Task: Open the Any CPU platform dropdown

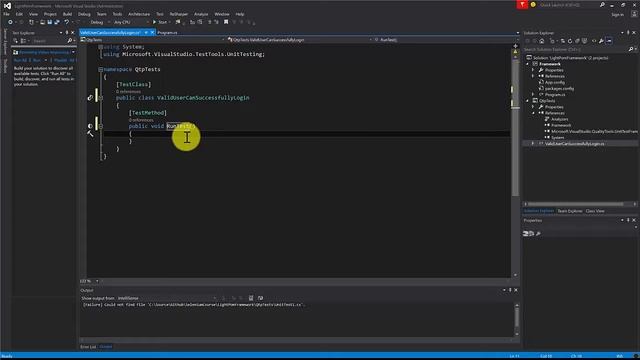Action: point(131,22)
